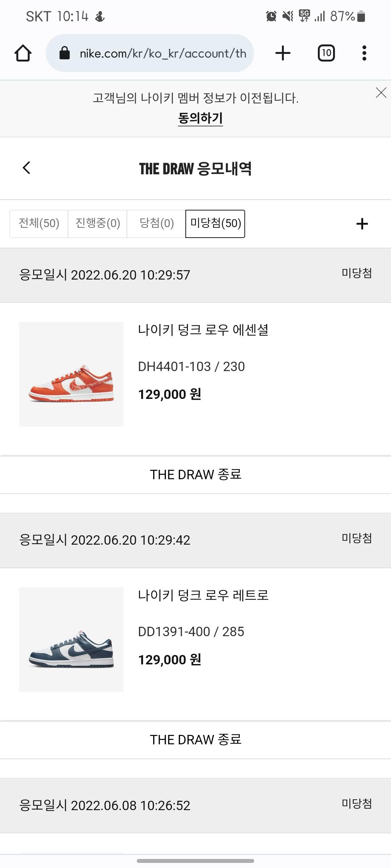Expand filters with the plus icon beside tabs
The width and height of the screenshot is (391, 868).
362,224
